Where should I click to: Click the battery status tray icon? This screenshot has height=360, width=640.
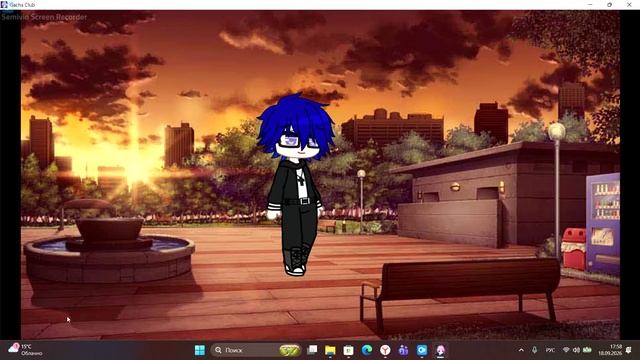(x=587, y=350)
